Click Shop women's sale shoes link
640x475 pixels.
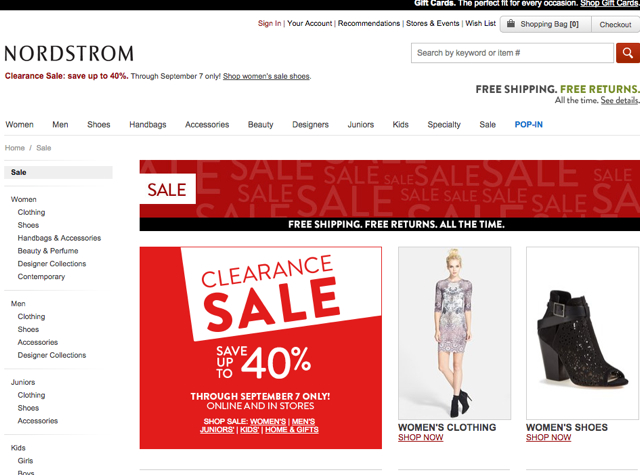pyautogui.click(x=266, y=76)
